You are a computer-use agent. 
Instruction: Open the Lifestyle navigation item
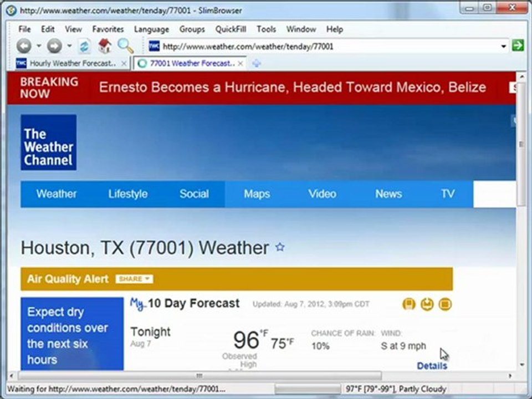(x=128, y=194)
